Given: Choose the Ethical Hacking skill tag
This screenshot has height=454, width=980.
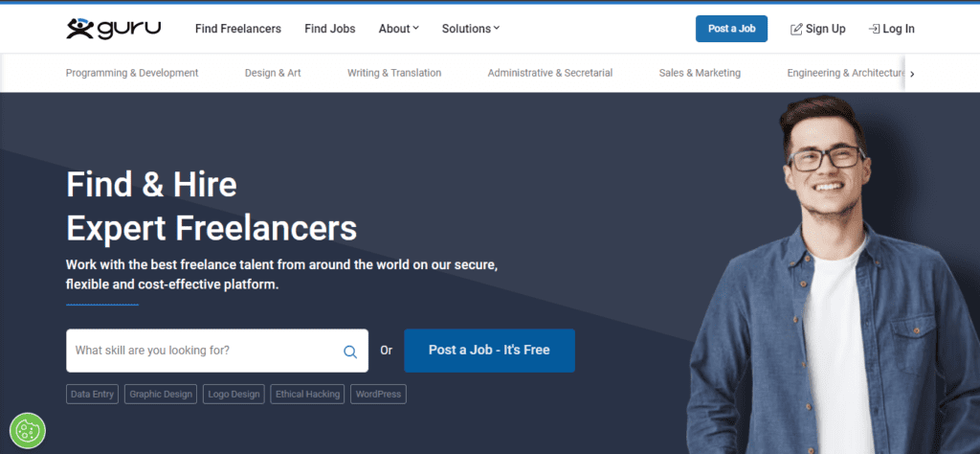Looking at the screenshot, I should point(307,394).
